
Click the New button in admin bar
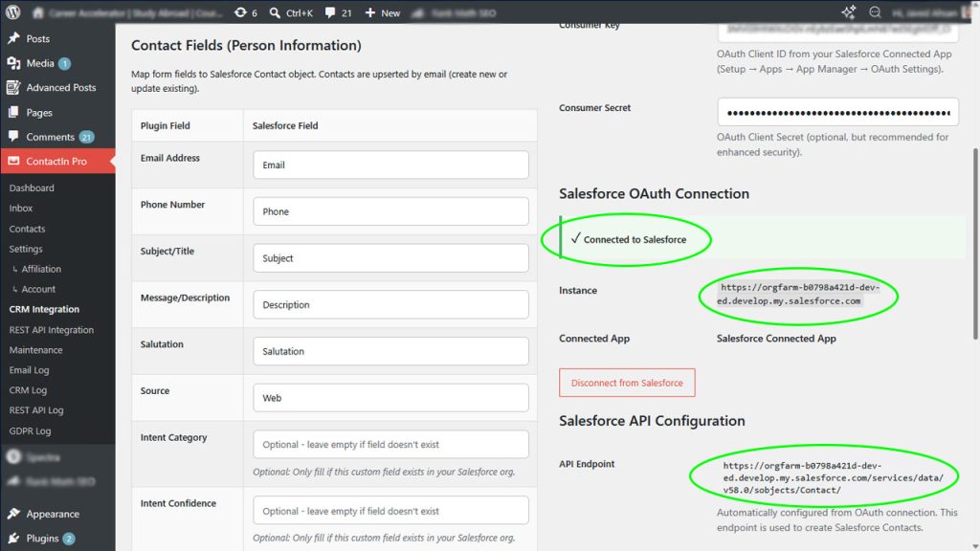tap(383, 12)
